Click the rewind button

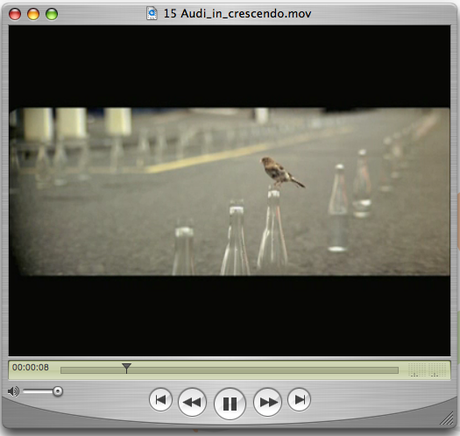(x=192, y=402)
